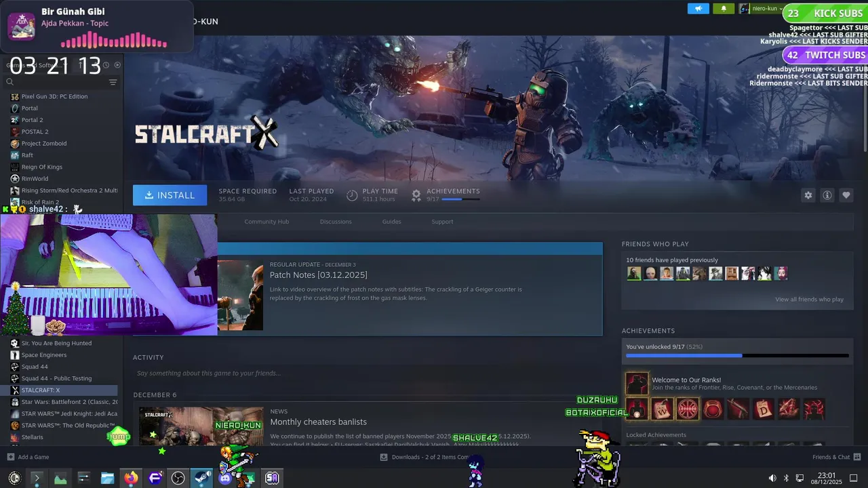Open the Community Hub tab

click(x=267, y=222)
